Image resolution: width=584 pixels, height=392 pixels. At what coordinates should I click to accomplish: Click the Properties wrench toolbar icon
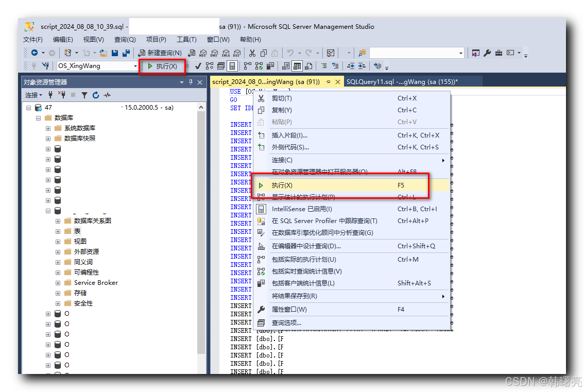pos(487,53)
